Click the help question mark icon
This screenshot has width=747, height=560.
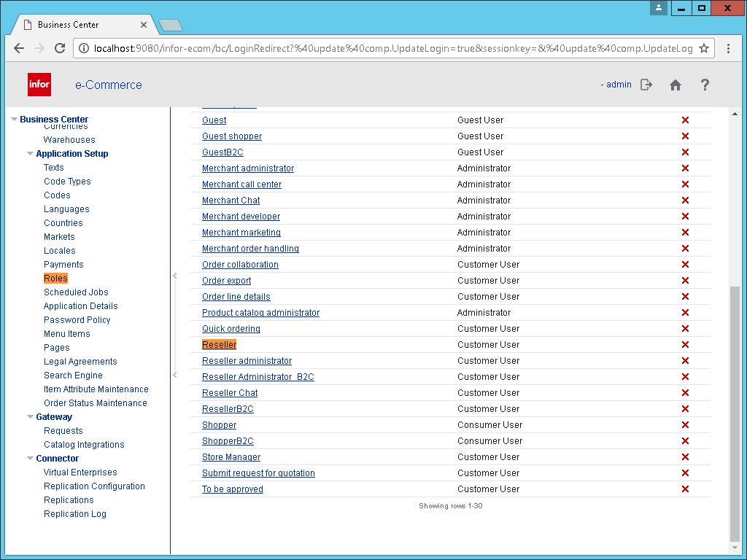[705, 85]
